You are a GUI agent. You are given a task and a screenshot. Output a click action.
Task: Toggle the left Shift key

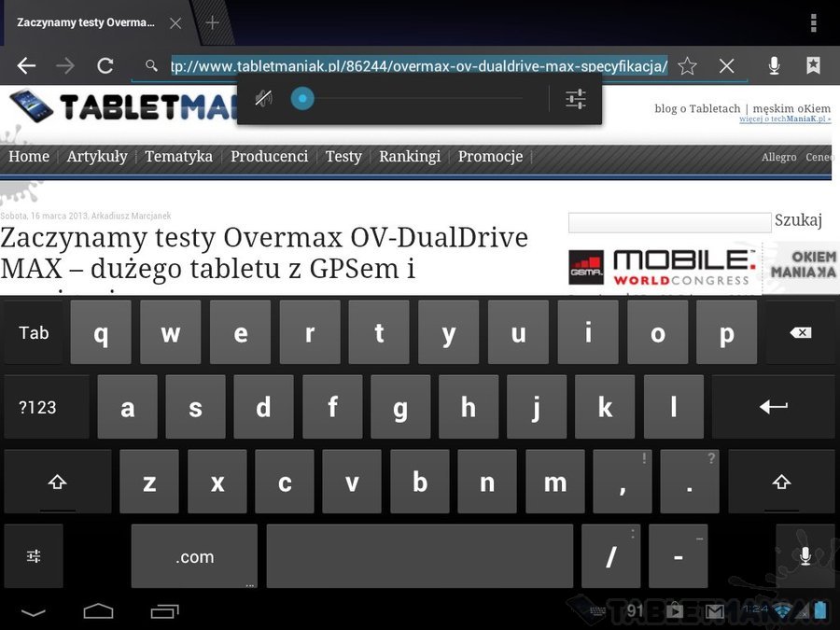click(x=58, y=482)
